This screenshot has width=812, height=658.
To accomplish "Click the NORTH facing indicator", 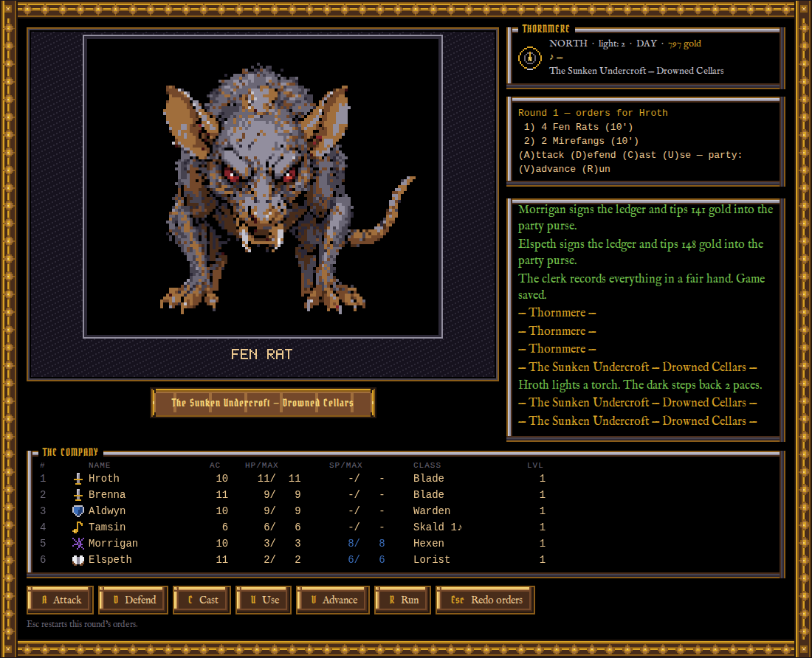I will click(568, 44).
